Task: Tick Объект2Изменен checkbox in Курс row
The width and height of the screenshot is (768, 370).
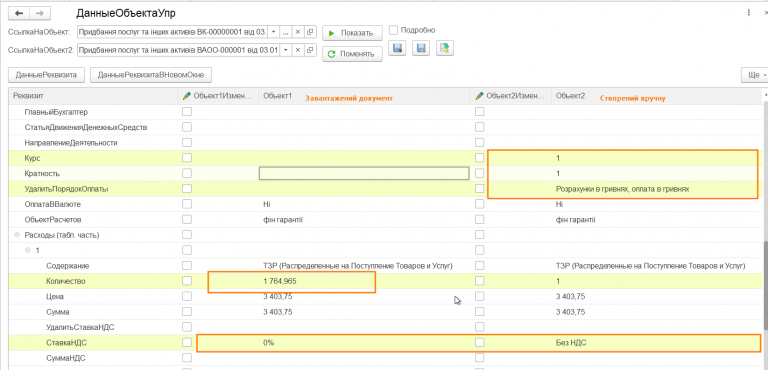Action: coord(480,158)
